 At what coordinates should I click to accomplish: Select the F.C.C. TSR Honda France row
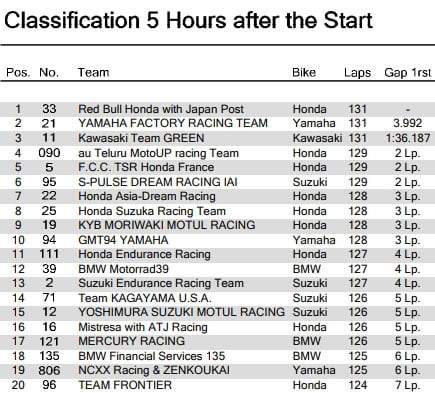(217, 167)
